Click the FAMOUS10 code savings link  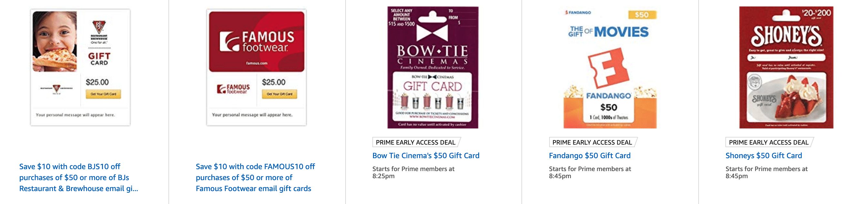pos(255,178)
